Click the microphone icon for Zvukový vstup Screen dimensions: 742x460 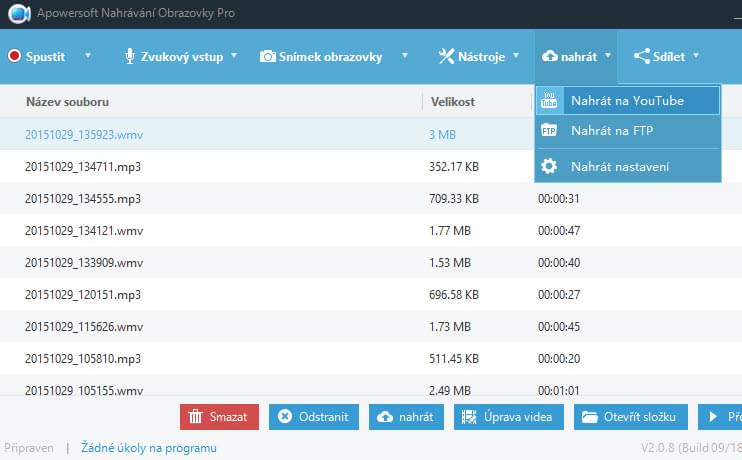pyautogui.click(x=130, y=57)
